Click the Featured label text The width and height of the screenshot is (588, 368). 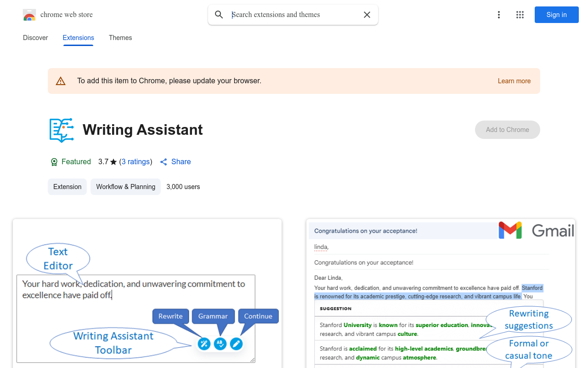[x=76, y=162]
